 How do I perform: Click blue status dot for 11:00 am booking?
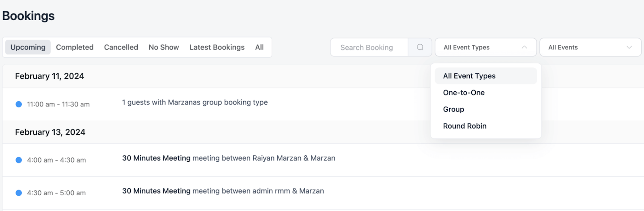point(19,104)
